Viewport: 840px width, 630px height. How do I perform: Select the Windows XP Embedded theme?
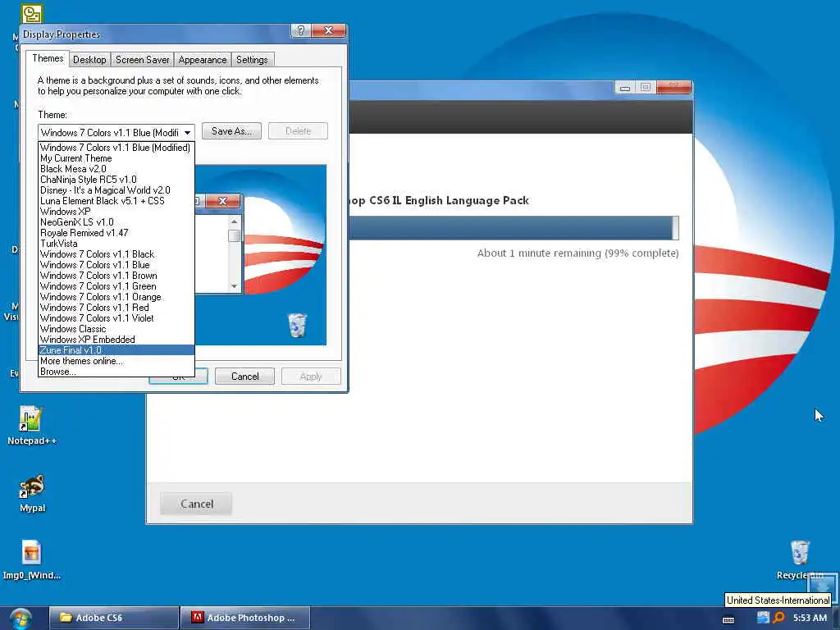(x=116, y=340)
